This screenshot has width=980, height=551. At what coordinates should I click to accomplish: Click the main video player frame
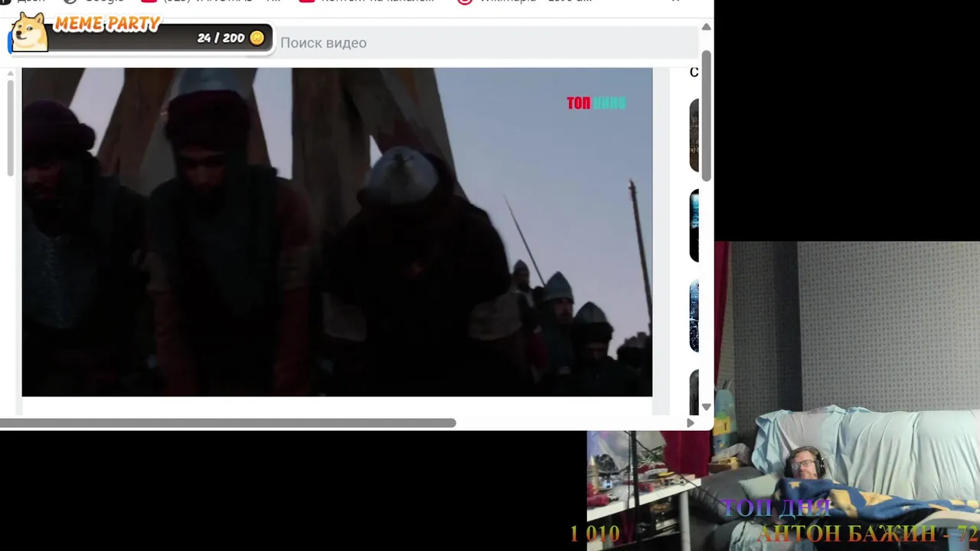[337, 232]
